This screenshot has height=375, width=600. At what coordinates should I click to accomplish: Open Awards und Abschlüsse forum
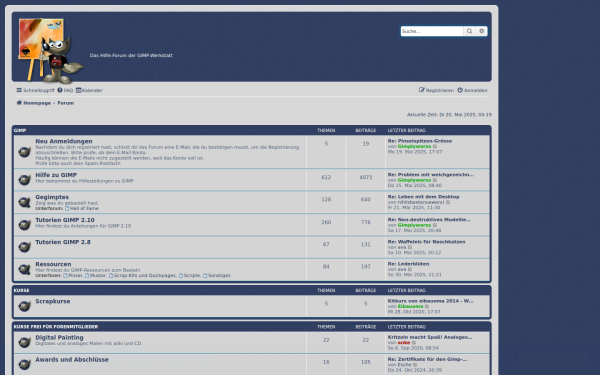[72, 360]
